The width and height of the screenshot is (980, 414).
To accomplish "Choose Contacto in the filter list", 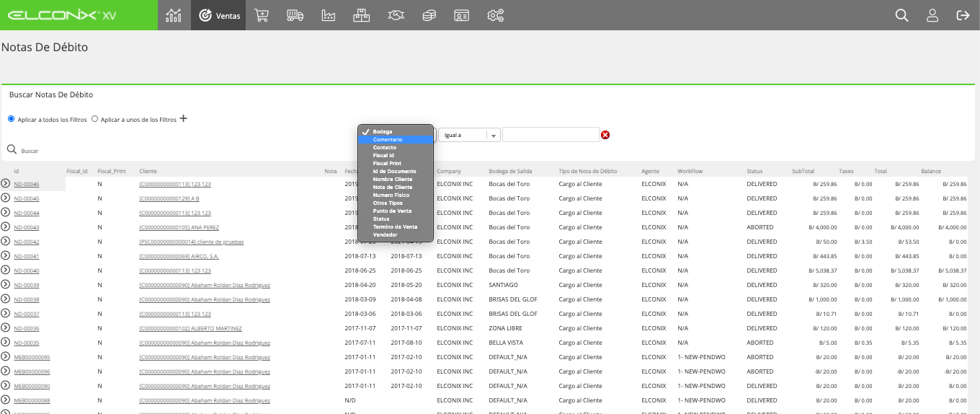I will [396, 148].
